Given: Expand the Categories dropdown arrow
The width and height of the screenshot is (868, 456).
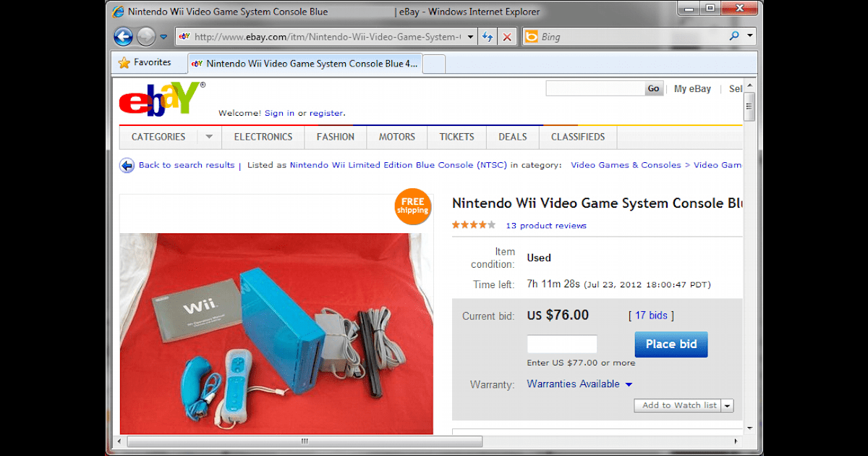Looking at the screenshot, I should (x=209, y=137).
